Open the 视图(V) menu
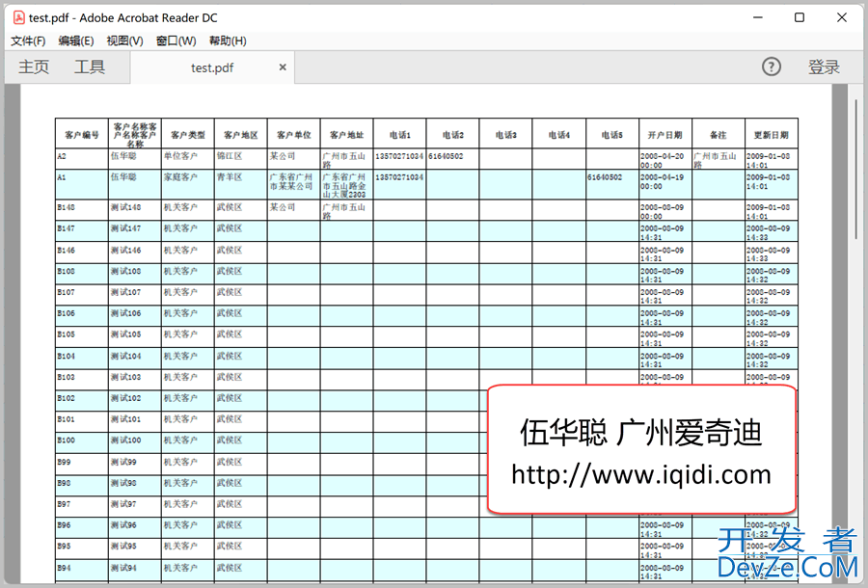 [124, 40]
